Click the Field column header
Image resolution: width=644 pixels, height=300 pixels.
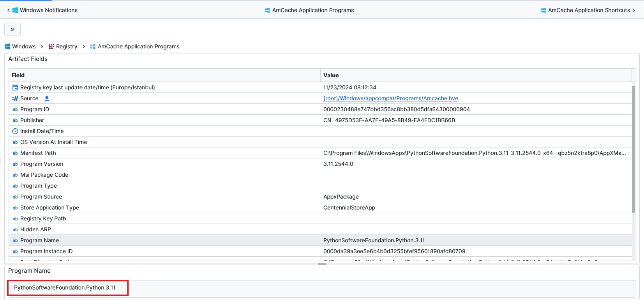(18, 75)
